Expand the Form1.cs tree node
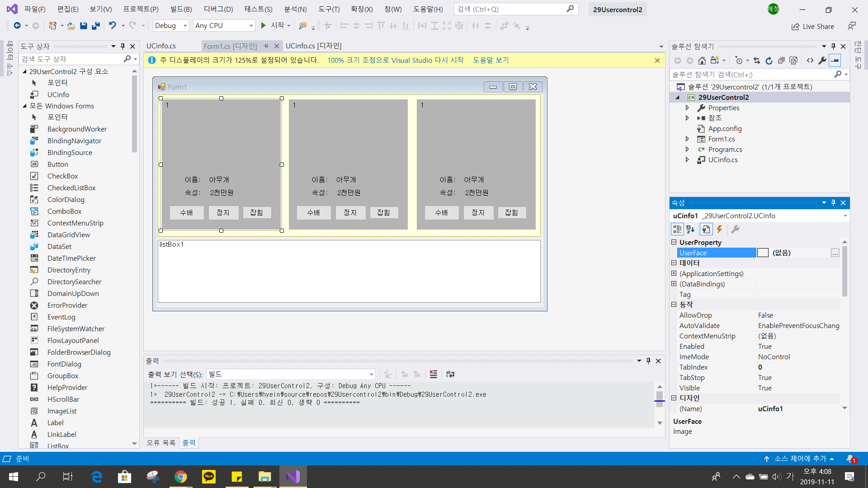Viewport: 868px width, 488px height. [x=687, y=139]
